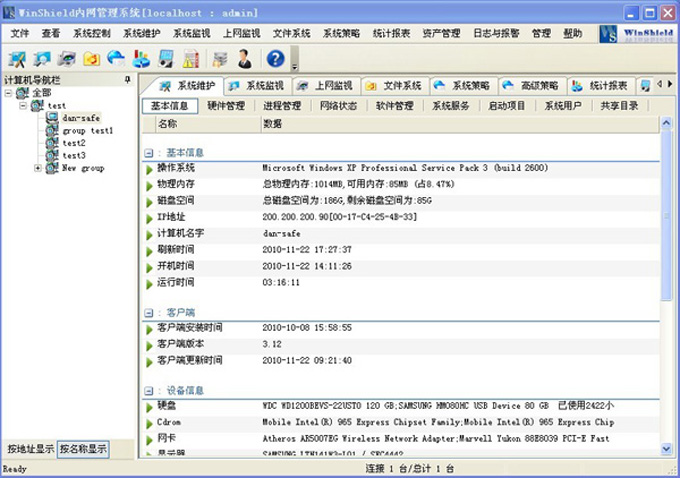Click the green arrow beside 网卡
The width and height of the screenshot is (680, 478).
click(x=149, y=440)
